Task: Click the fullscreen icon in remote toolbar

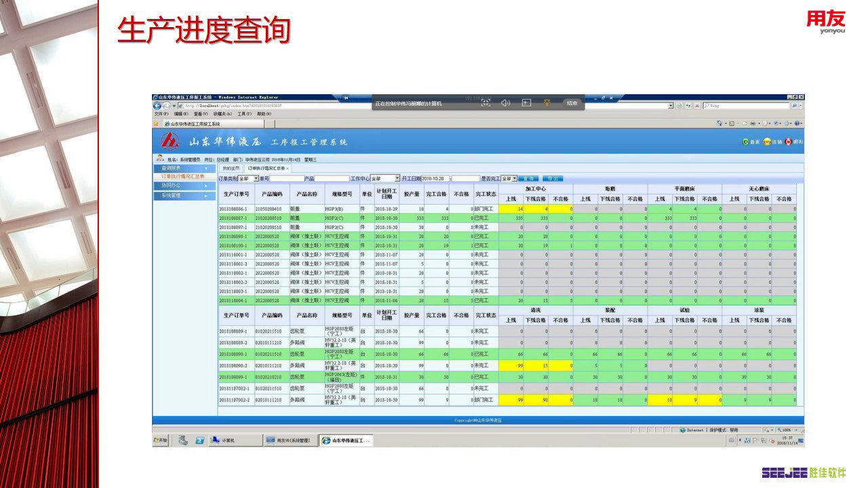Action: point(486,103)
